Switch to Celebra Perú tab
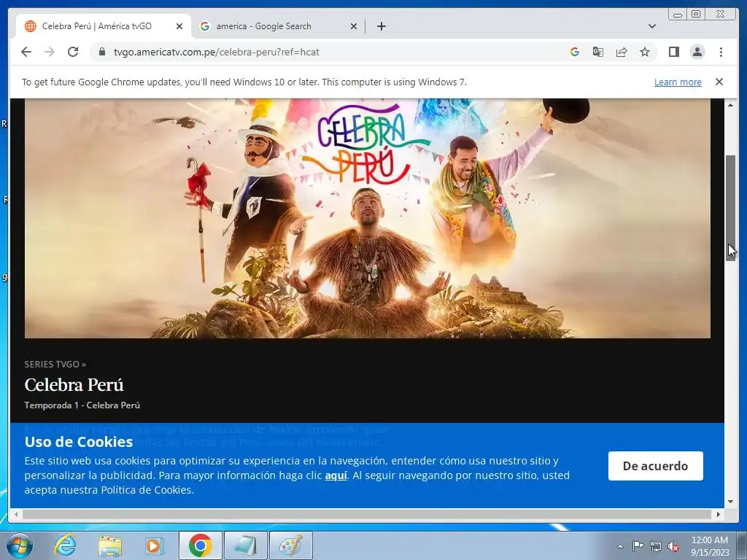Screen dimensions: 747x560 [104, 26]
